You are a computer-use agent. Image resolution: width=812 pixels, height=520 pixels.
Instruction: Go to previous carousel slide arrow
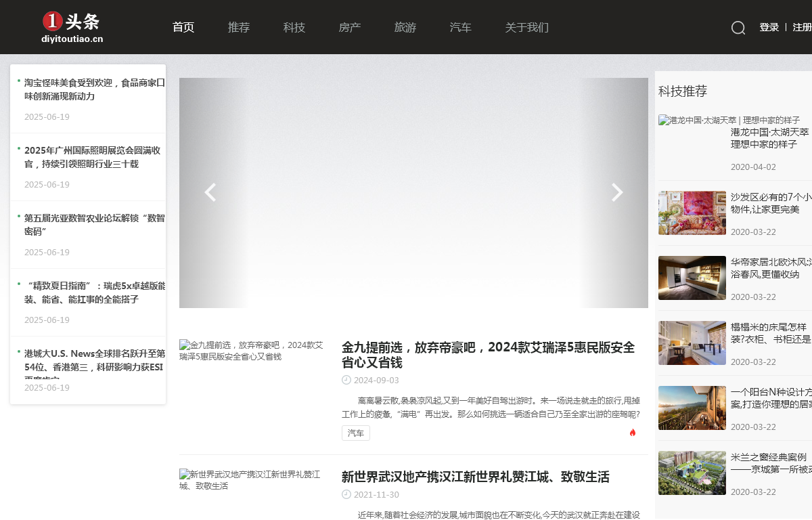point(210,192)
